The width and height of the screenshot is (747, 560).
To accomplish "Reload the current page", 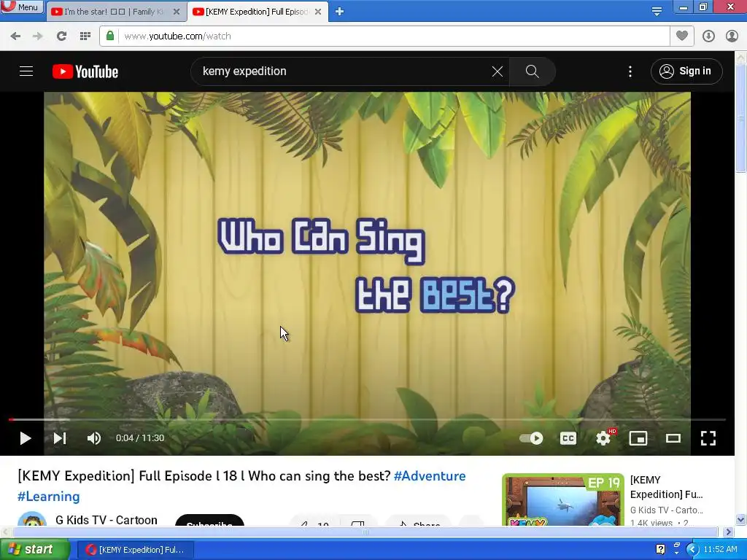I will coord(61,36).
